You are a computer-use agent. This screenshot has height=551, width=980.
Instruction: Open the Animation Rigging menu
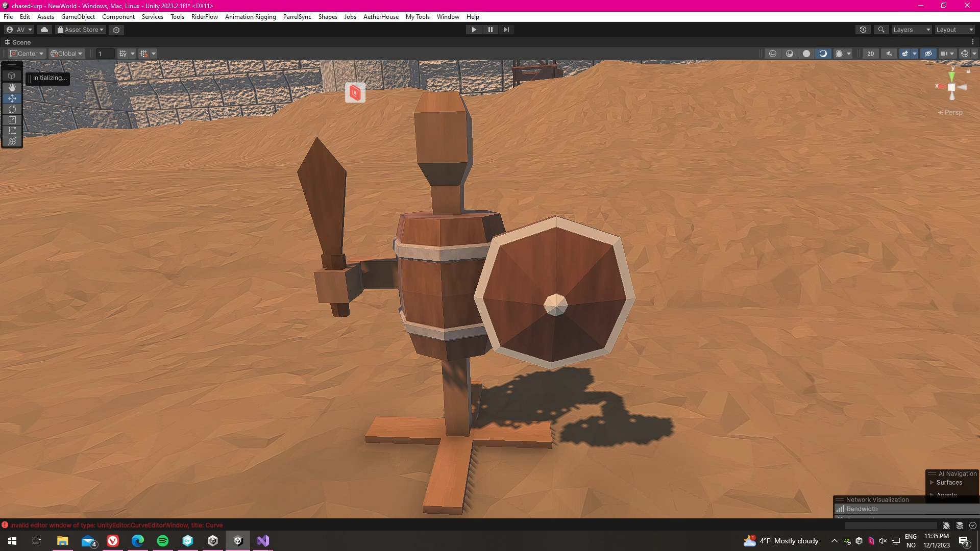[250, 17]
